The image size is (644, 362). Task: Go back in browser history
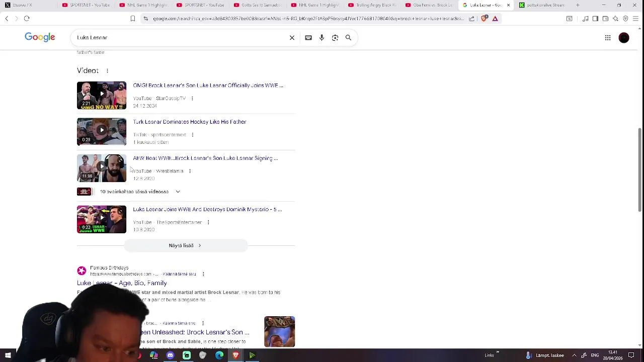[7, 19]
